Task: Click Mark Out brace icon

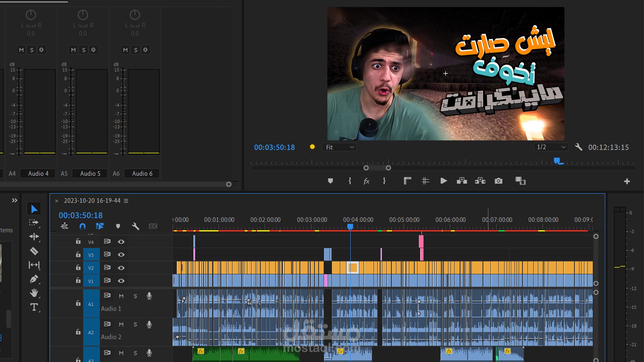Action: click(x=384, y=181)
